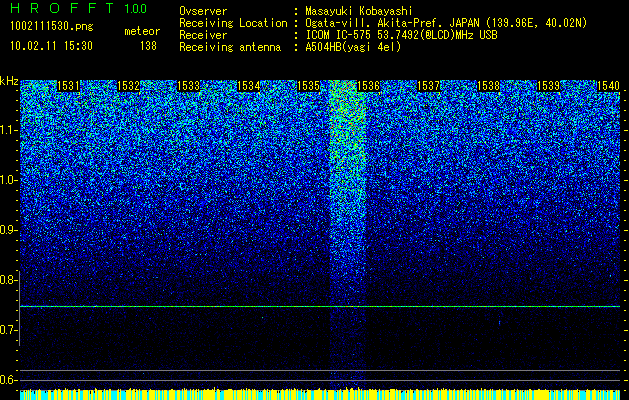Click the 0.7 kHz axis label
The width and height of the screenshot is (629, 400).
(x=7, y=330)
